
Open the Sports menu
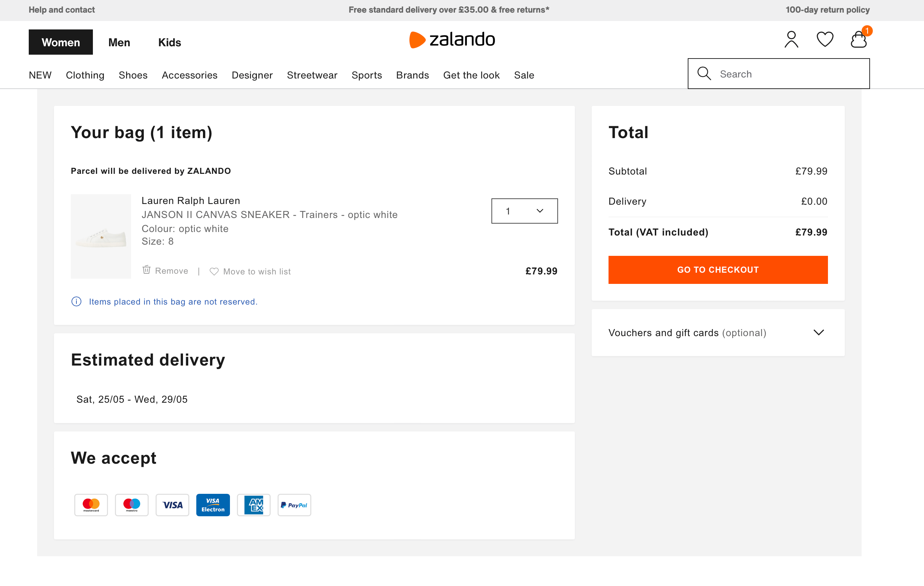(367, 75)
